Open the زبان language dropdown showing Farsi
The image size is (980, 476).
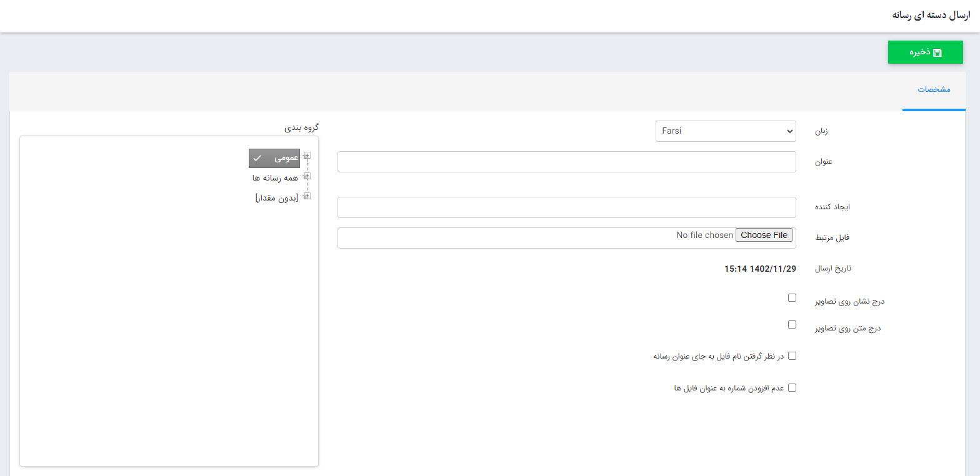(x=725, y=131)
